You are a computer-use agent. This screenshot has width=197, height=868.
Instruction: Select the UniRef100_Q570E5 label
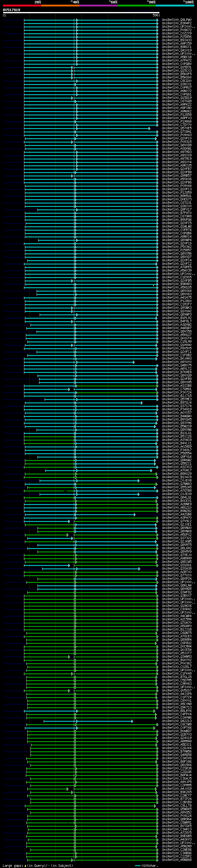(177, 128)
